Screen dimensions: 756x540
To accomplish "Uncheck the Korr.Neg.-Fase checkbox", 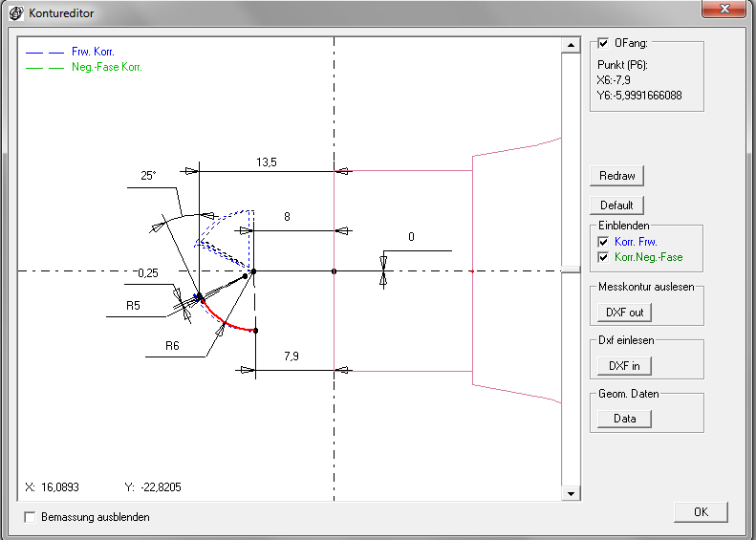I will click(602, 257).
